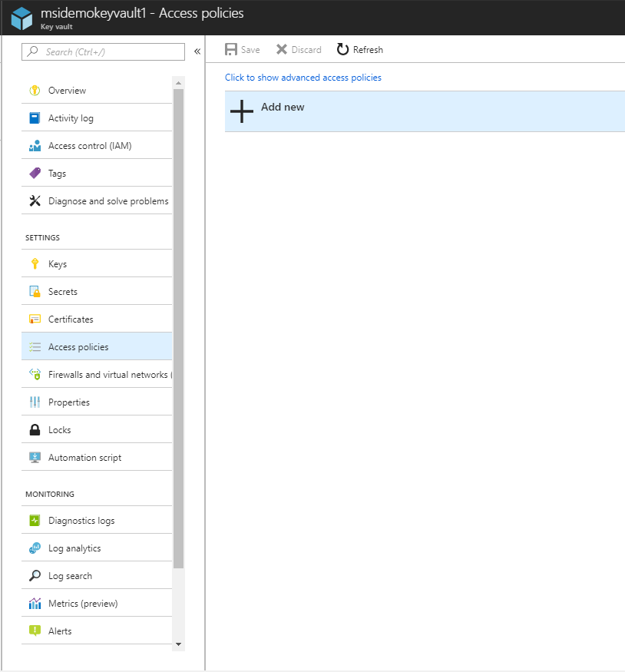Image resolution: width=625 pixels, height=672 pixels.
Task: Click the Firewalls and virtual networks icon
Action: tap(35, 375)
